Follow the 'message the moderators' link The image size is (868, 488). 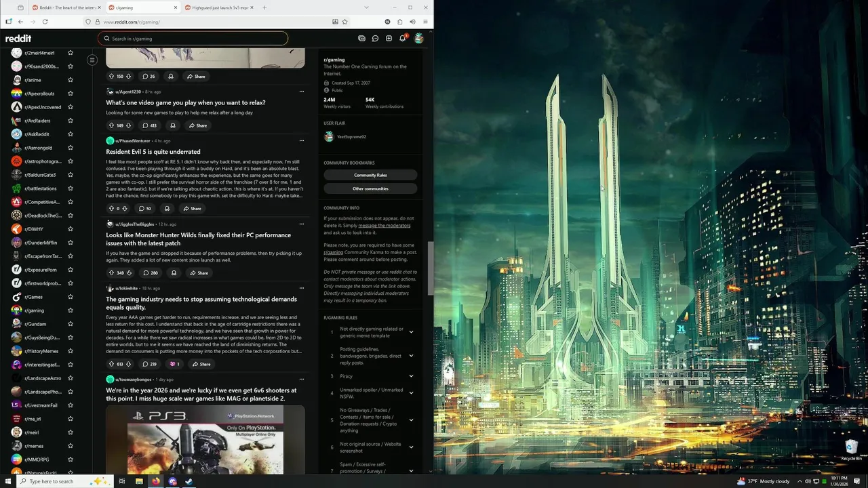(x=384, y=226)
